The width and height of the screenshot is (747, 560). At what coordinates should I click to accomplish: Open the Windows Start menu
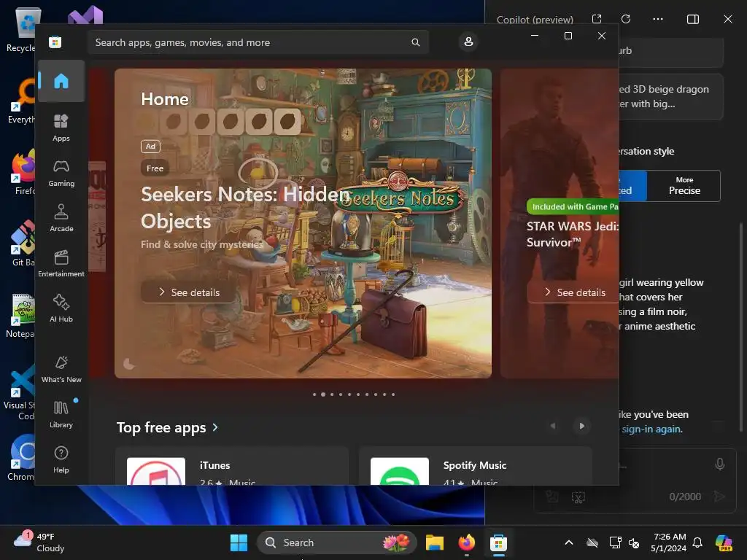point(239,542)
